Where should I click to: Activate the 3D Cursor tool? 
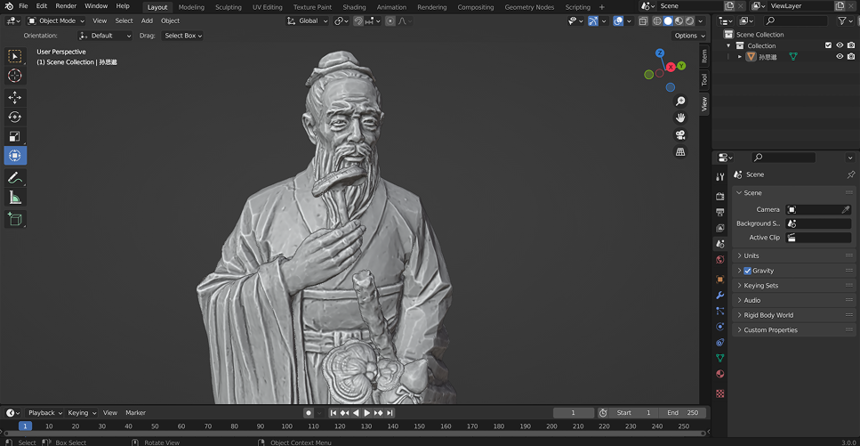pos(15,76)
